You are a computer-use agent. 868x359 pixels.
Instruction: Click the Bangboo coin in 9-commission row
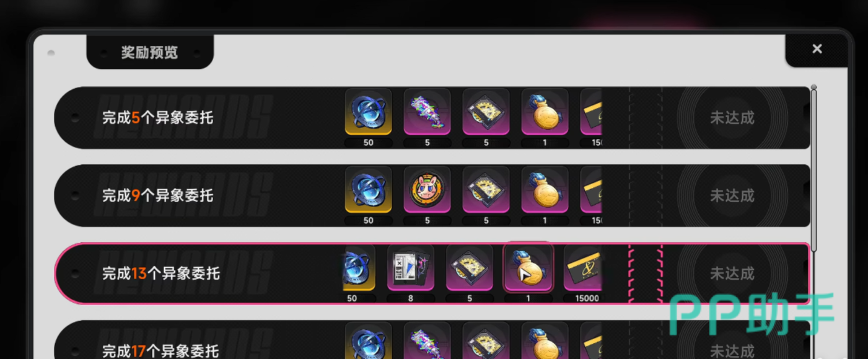coord(427,190)
